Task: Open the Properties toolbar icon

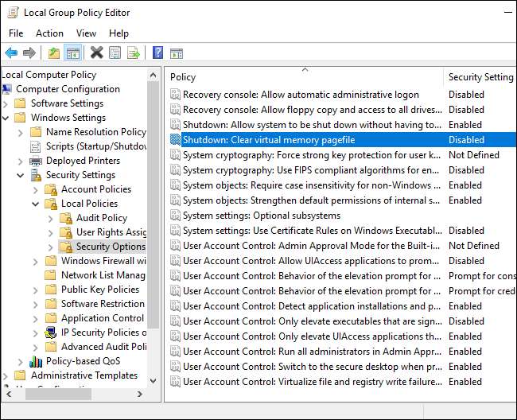Action: click(x=115, y=53)
